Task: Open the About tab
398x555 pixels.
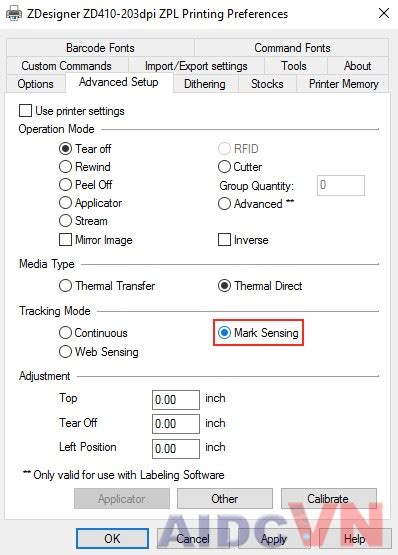Action: pyautogui.click(x=357, y=66)
